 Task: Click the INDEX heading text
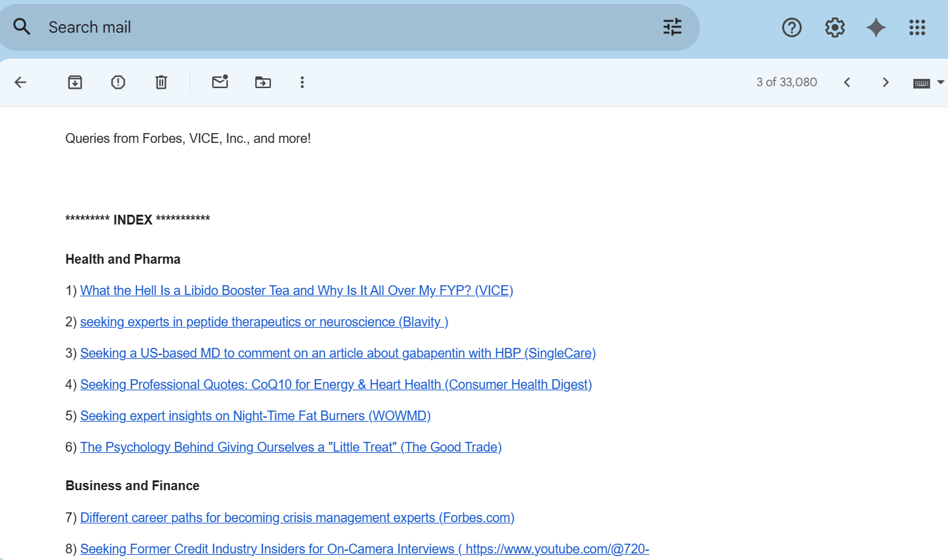coord(138,219)
